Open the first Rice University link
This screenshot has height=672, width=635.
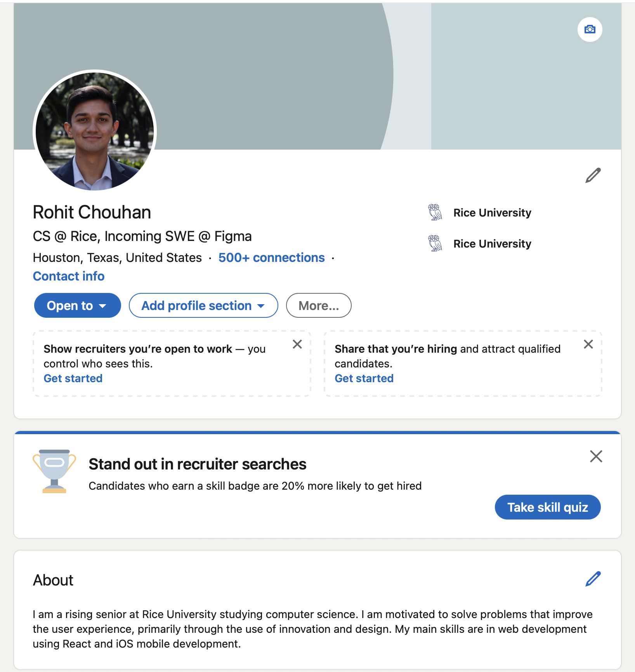point(492,213)
